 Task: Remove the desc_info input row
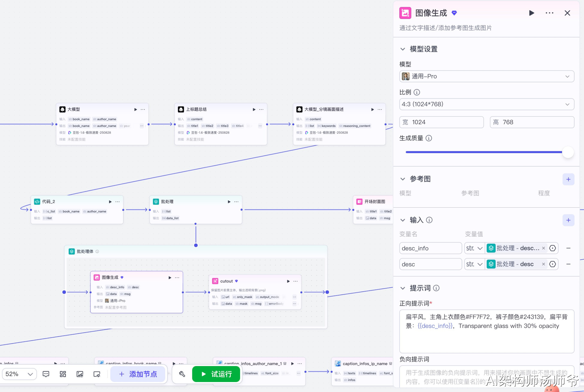(568, 248)
